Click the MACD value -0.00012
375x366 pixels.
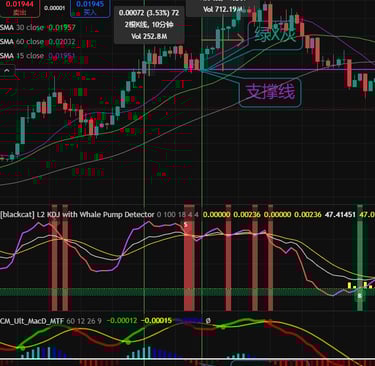point(122,321)
